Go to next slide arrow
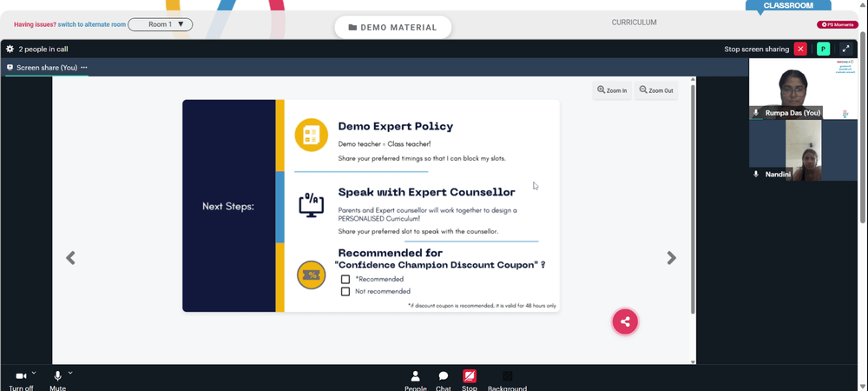This screenshot has height=391, width=868. [x=672, y=257]
